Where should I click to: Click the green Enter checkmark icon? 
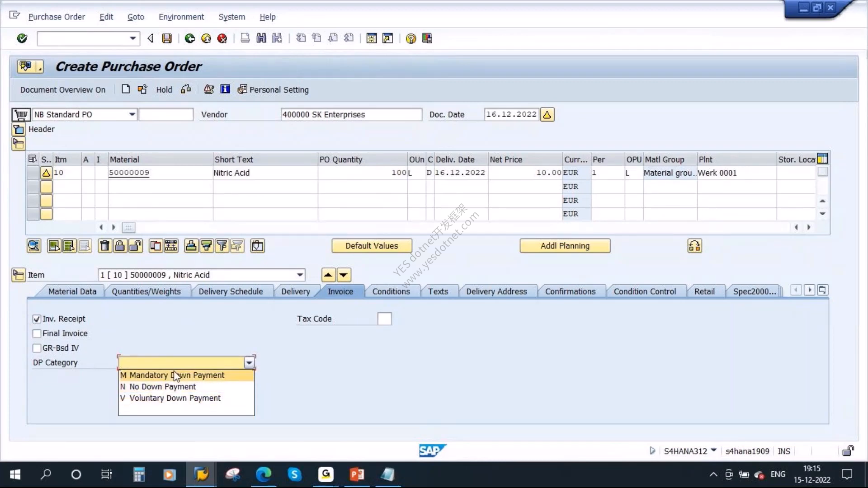[x=22, y=38]
